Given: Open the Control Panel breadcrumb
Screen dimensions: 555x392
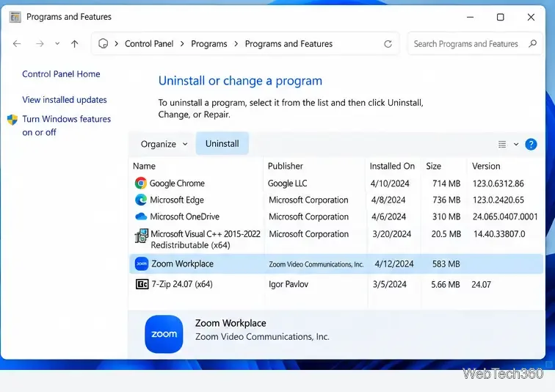Looking at the screenshot, I should 149,44.
